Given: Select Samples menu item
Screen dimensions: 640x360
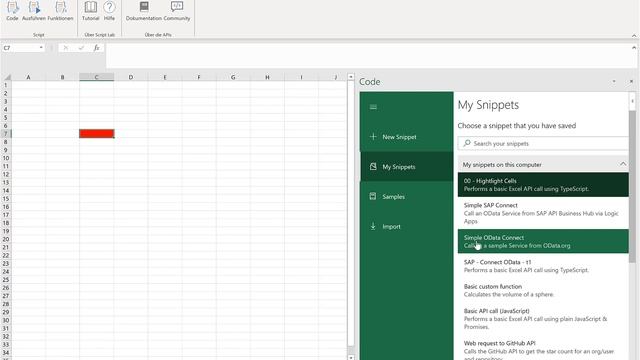Looking at the screenshot, I should click(x=407, y=196).
